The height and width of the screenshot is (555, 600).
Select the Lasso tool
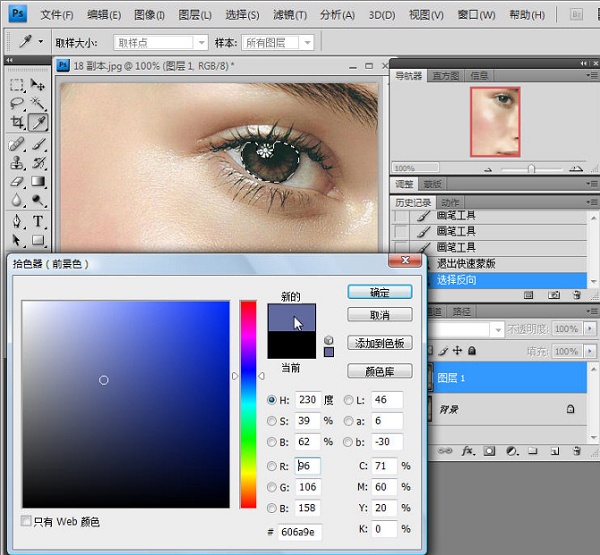coord(17,103)
